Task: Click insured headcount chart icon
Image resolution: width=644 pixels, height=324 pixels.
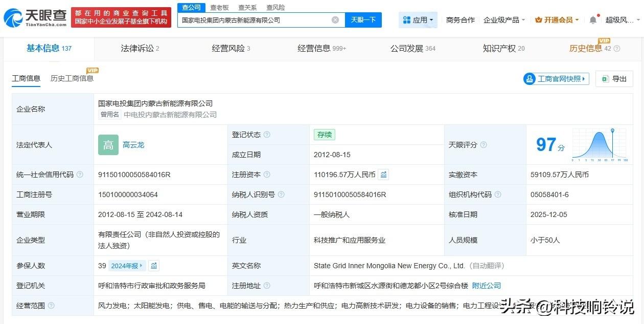Action: coord(154,266)
